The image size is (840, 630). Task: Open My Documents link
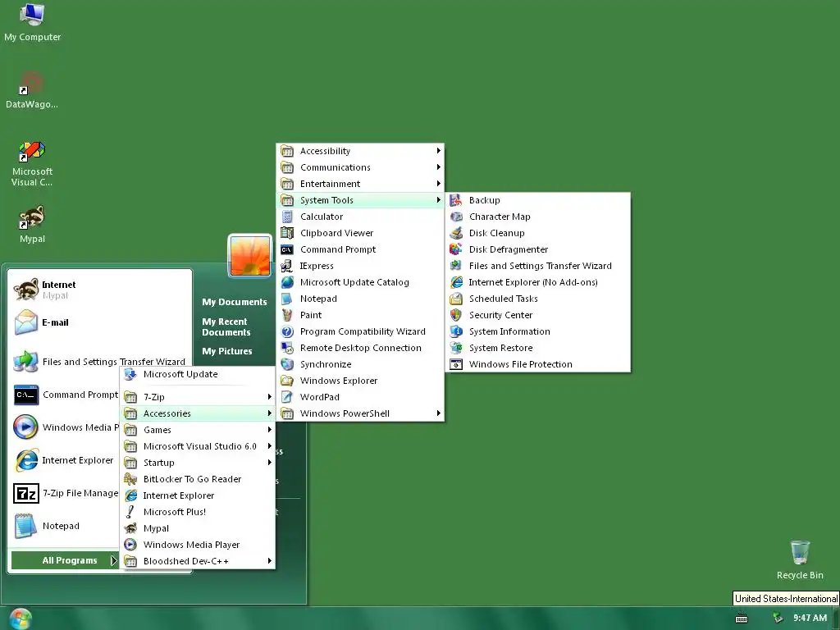pyautogui.click(x=234, y=302)
